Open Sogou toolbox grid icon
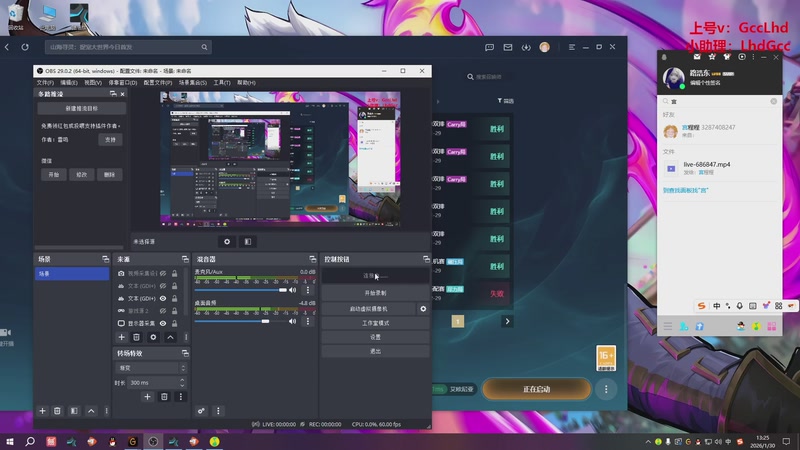The image size is (800, 450). coord(779,306)
